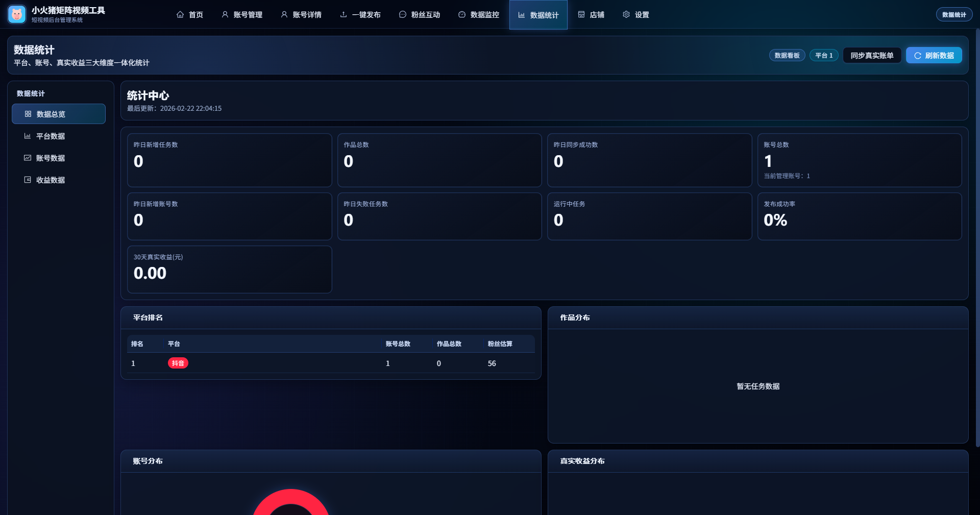Click the 平台 1 badge

[824, 56]
